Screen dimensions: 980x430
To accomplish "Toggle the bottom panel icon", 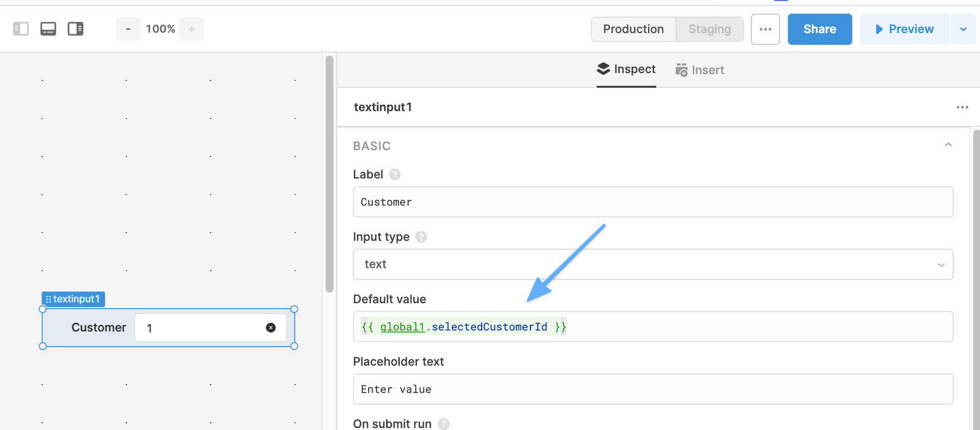I will click(x=48, y=29).
